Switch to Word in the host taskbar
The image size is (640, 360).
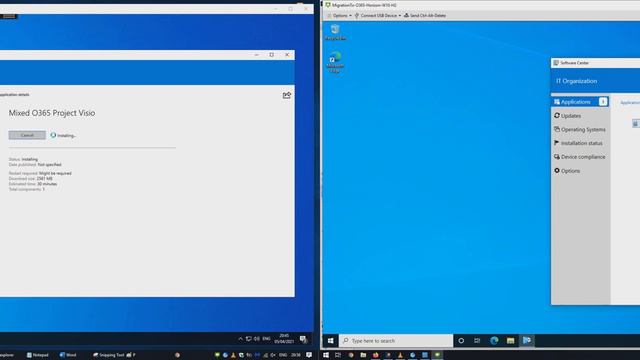click(68, 355)
